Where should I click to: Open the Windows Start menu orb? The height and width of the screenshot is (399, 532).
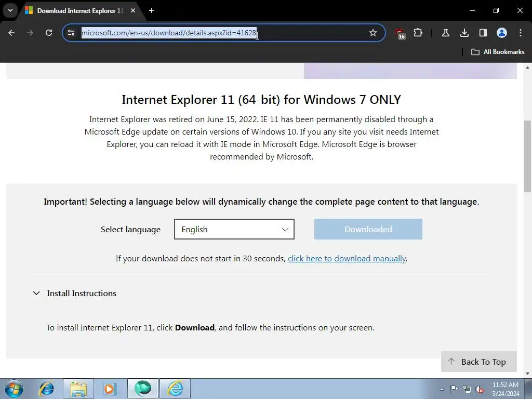point(14,389)
